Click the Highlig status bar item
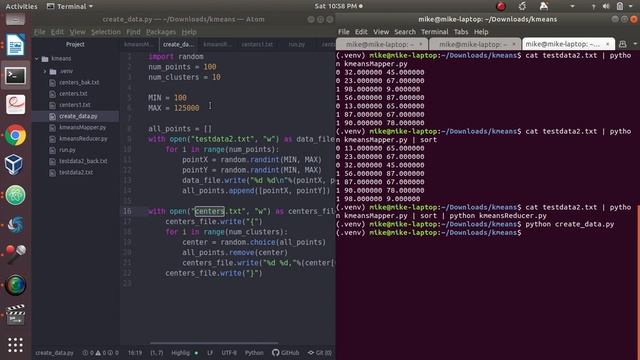Screen dimensions: 640x360 coord(180,353)
